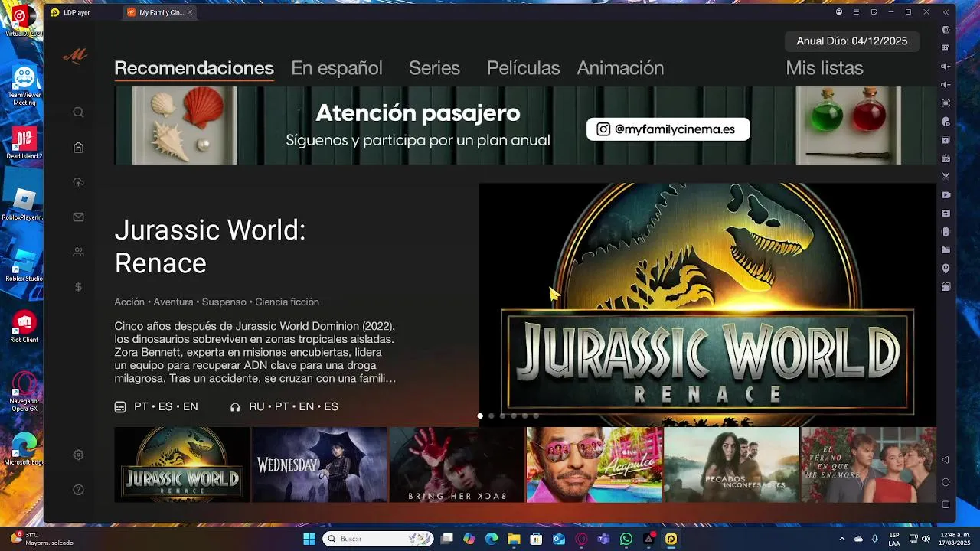Select the last carousel dot indicator

tap(536, 416)
